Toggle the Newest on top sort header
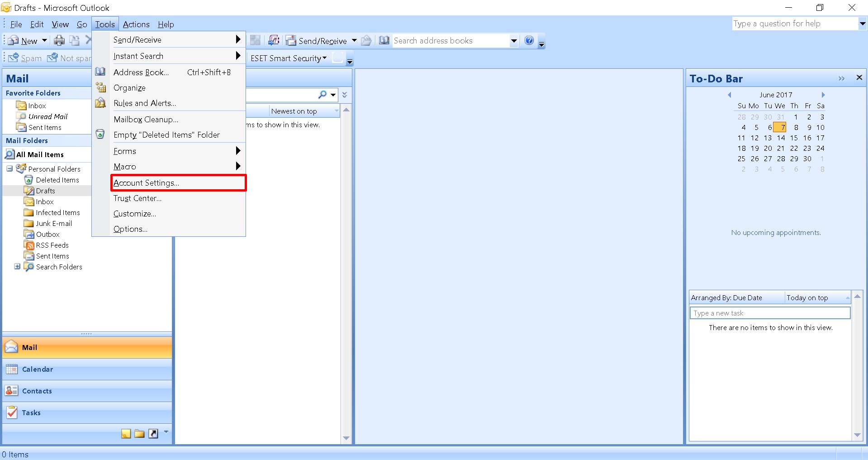The image size is (868, 460). [304, 111]
